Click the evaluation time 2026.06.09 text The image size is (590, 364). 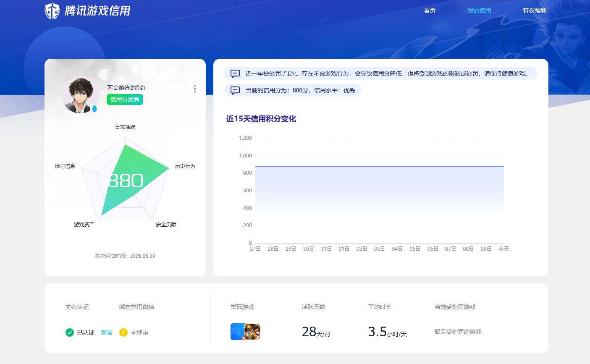coord(125,256)
